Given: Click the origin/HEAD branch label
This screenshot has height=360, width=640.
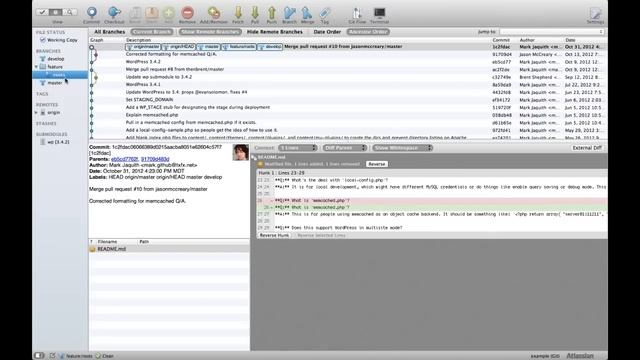Looking at the screenshot, I should coord(178,47).
